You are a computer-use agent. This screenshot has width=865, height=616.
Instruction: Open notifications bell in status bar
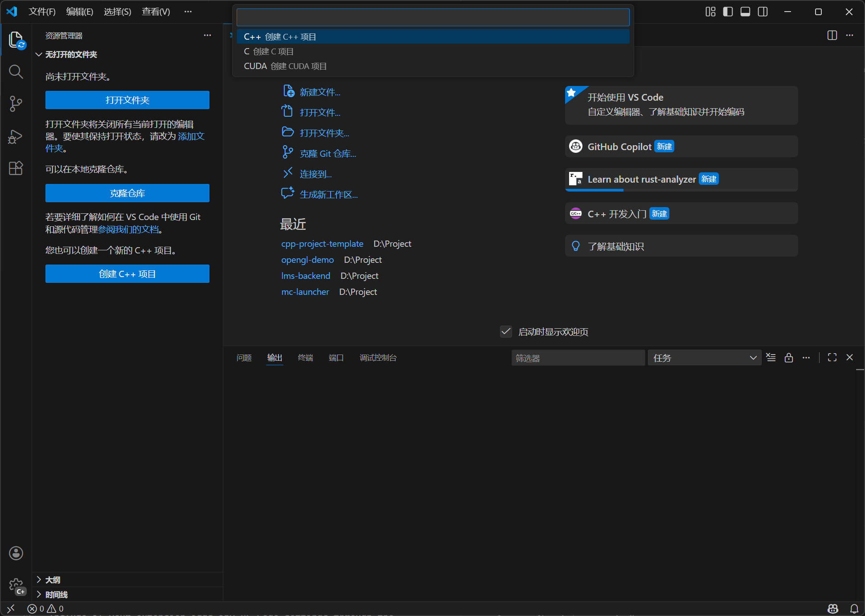854,608
